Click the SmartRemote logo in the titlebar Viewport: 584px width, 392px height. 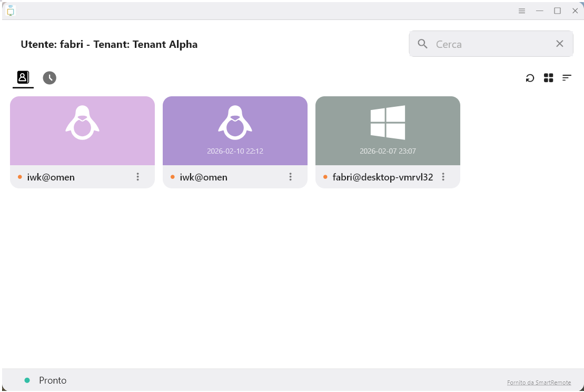[x=11, y=10]
